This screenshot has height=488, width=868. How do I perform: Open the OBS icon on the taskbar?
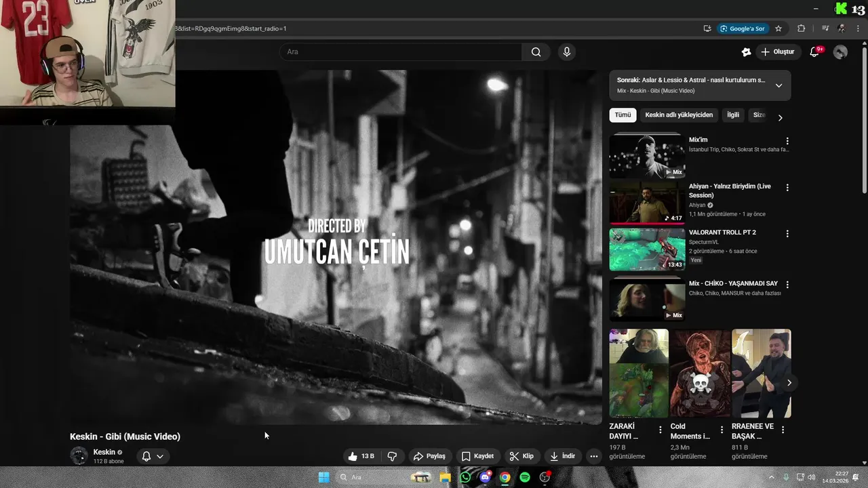545,477
